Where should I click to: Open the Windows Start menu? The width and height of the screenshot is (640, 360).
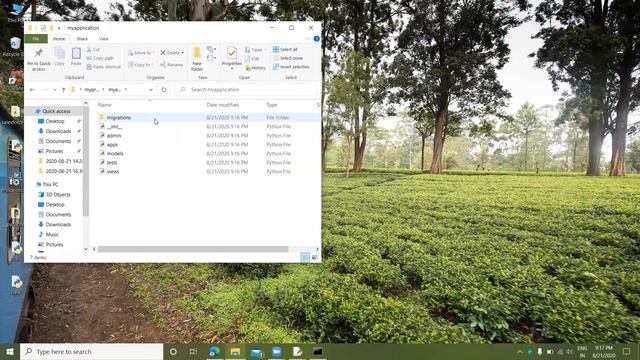tap(10, 351)
